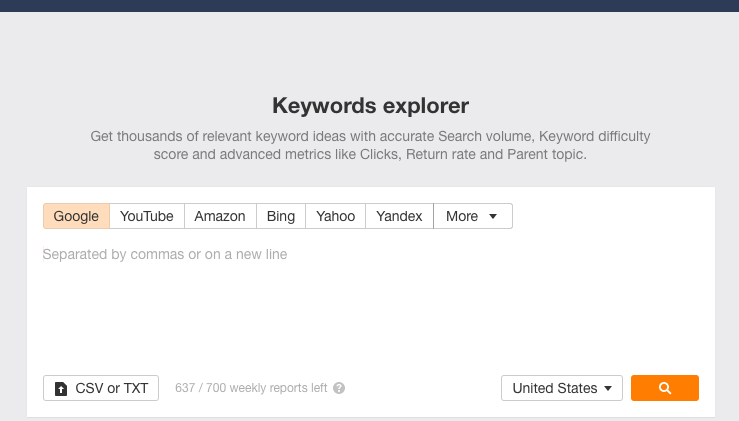This screenshot has height=421, width=739.
Task: Click the description paragraph under the heading
Action: pyautogui.click(x=370, y=145)
